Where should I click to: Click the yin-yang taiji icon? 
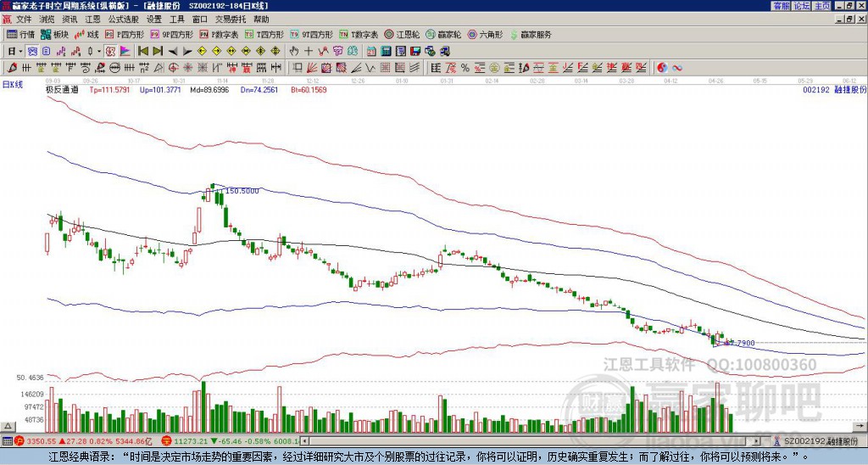point(662,68)
